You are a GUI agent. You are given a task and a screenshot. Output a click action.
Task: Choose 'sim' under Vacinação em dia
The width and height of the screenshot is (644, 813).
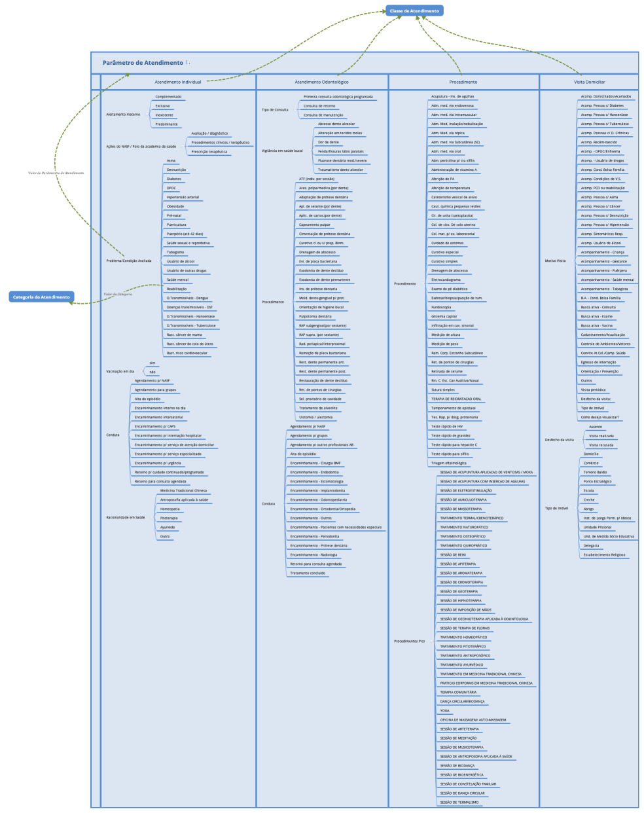(152, 363)
